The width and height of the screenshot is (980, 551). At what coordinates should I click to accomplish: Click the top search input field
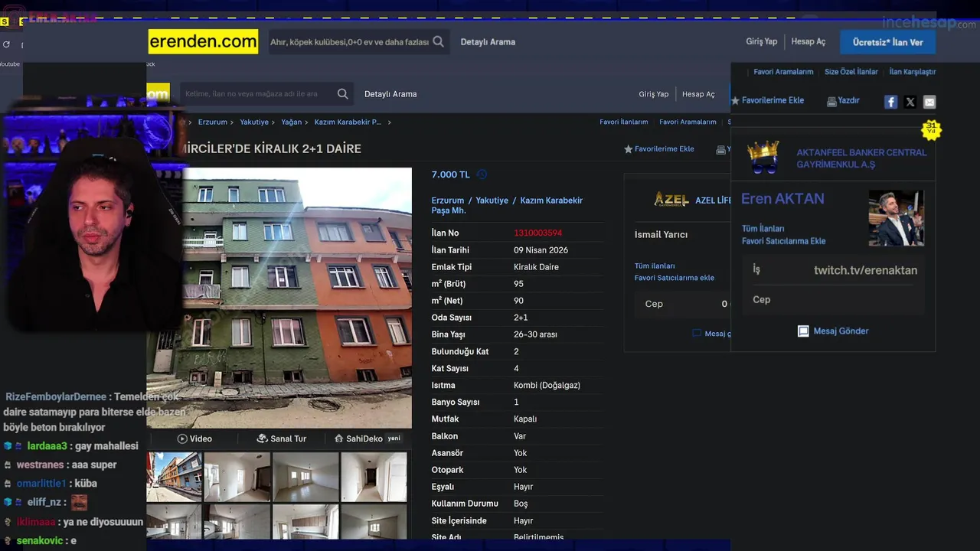[349, 42]
